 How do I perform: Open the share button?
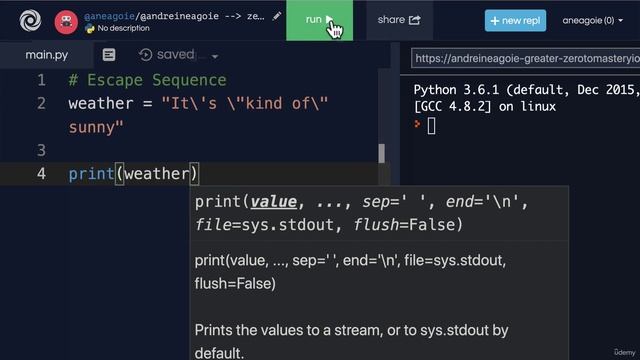tap(399, 20)
